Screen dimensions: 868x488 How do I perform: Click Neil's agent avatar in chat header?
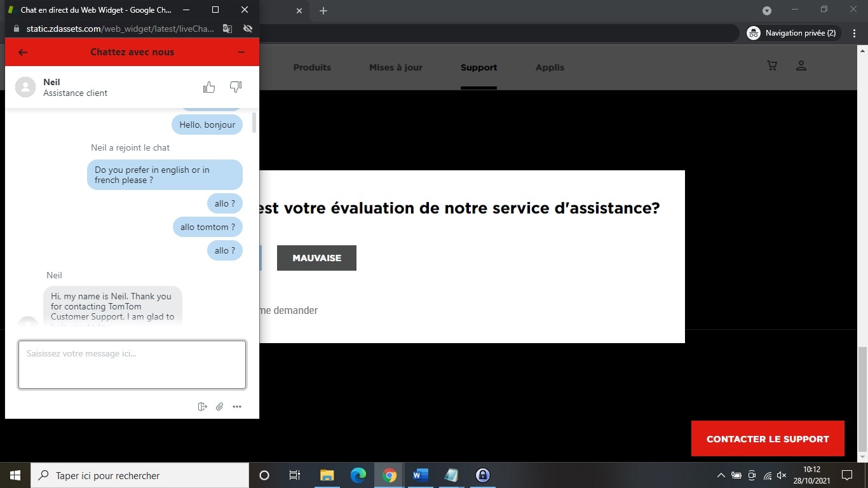25,87
